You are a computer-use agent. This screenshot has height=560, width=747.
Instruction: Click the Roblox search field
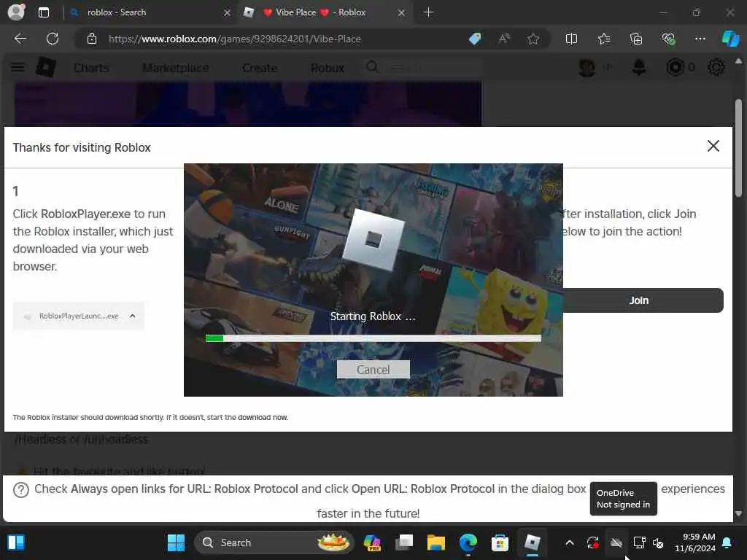pyautogui.click(x=424, y=68)
